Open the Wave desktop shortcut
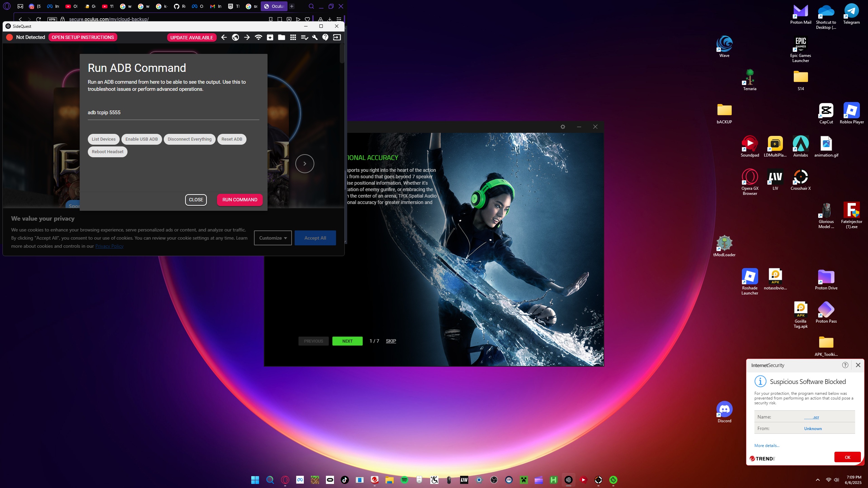Screen dimensions: 868x488 tap(724, 47)
